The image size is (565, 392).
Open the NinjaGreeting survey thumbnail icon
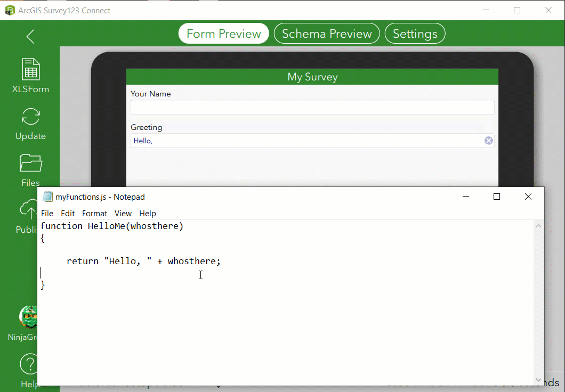click(x=29, y=317)
